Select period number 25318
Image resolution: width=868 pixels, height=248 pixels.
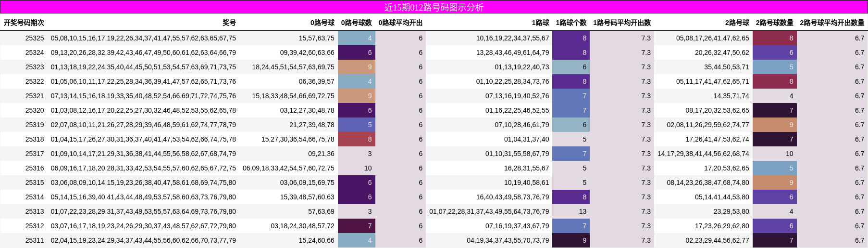point(35,139)
